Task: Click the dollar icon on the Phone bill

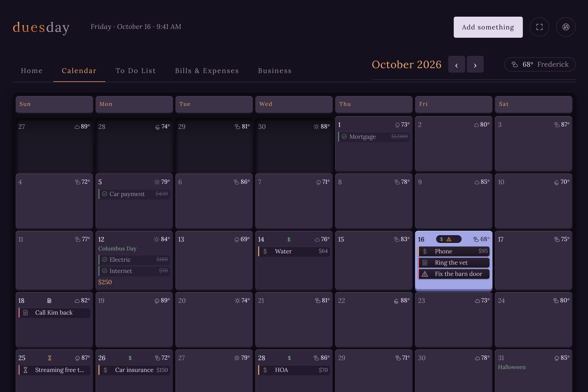Action: click(x=425, y=251)
